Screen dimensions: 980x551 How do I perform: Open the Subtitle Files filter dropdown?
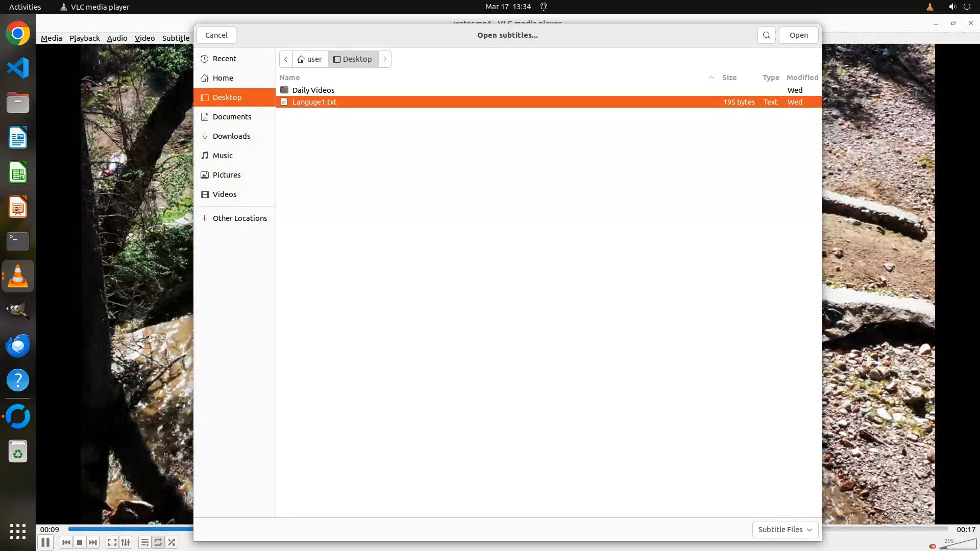(x=785, y=530)
